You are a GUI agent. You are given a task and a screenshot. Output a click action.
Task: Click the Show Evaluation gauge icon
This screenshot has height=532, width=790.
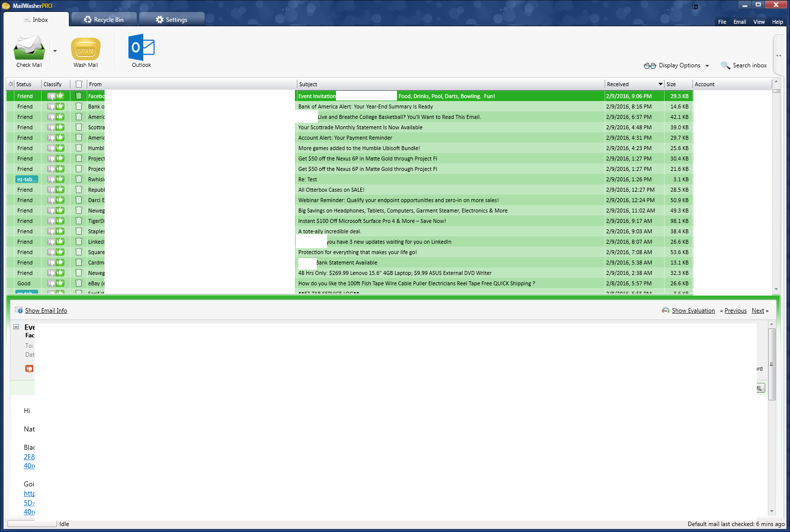pyautogui.click(x=666, y=310)
